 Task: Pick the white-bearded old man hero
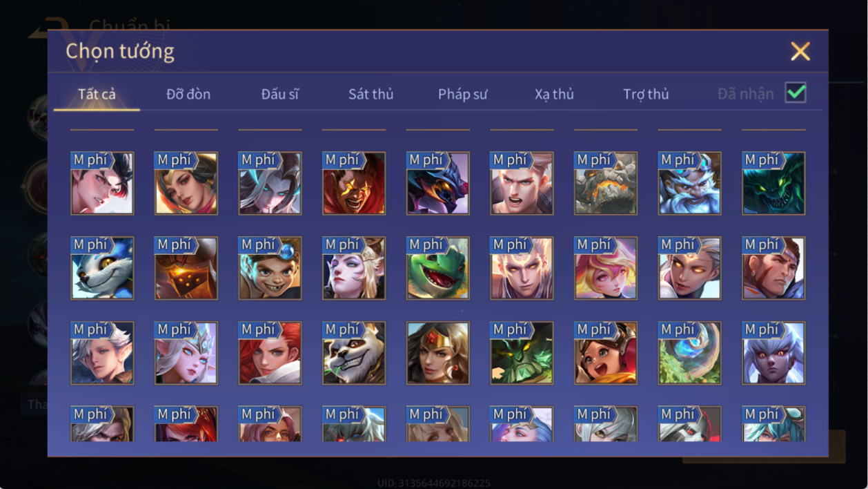click(x=690, y=183)
